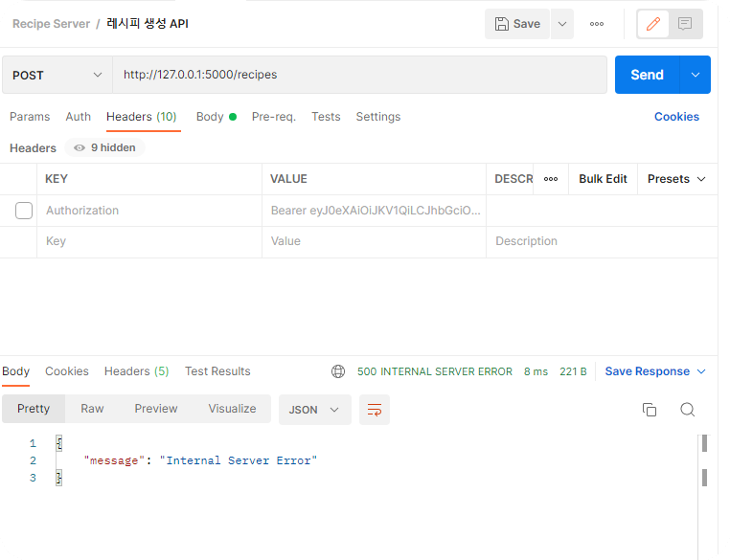This screenshot has width=730, height=560.
Task: Open the Pre-req. tab
Action: pyautogui.click(x=274, y=117)
